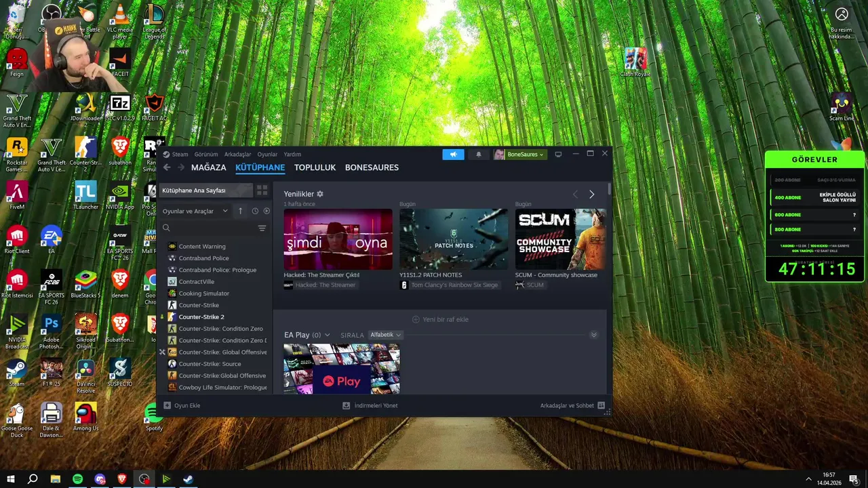The height and width of the screenshot is (488, 868).
Task: Show previous Yenilikler items with left arrow
Action: pyautogui.click(x=575, y=195)
